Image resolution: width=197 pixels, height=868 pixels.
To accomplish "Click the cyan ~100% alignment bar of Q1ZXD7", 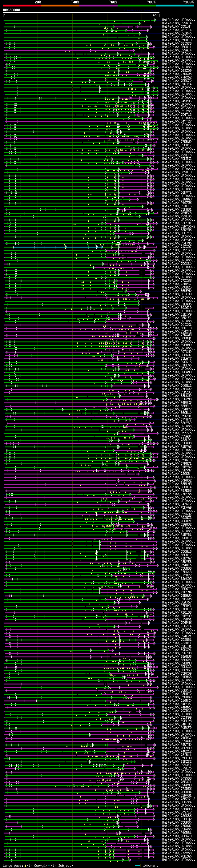I will point(58,247).
